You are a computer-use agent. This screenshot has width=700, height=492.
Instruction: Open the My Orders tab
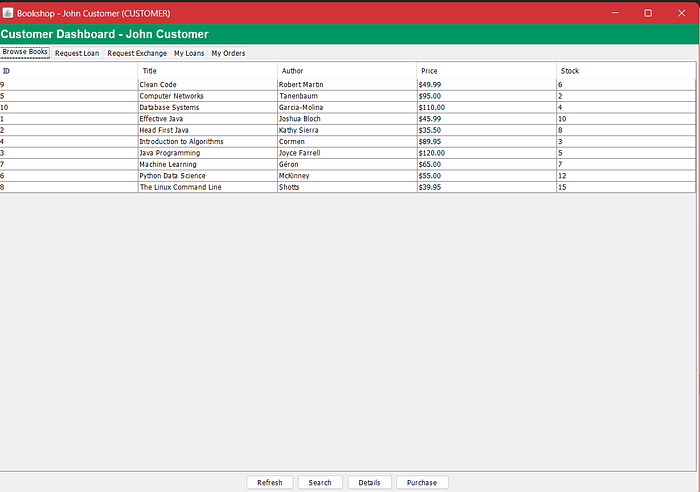(228, 53)
